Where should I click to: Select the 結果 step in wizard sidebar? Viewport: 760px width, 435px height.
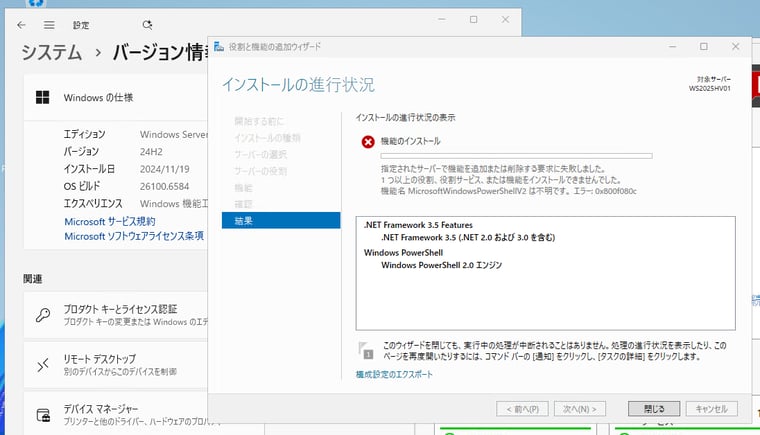click(x=281, y=221)
